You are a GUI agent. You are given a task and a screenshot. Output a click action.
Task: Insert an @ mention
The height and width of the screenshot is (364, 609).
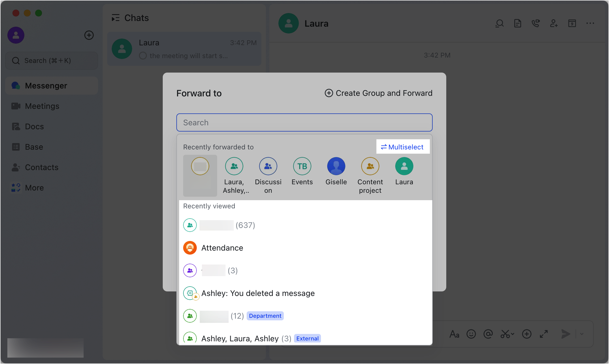tap(488, 334)
